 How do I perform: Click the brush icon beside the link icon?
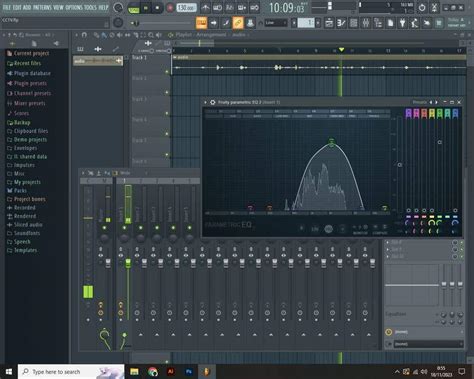226,23
